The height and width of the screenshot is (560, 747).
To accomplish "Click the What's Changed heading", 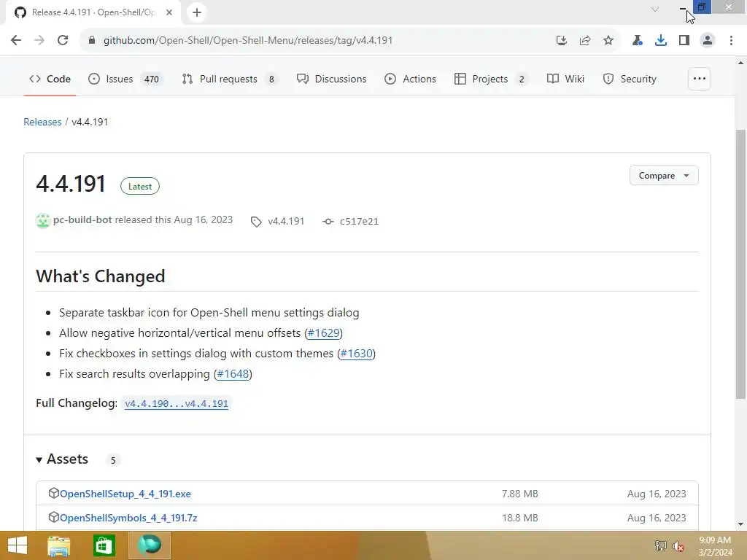I will point(101,276).
